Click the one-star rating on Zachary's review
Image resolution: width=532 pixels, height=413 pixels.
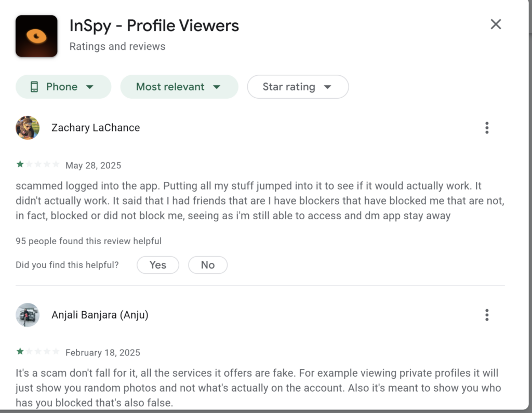[37, 164]
